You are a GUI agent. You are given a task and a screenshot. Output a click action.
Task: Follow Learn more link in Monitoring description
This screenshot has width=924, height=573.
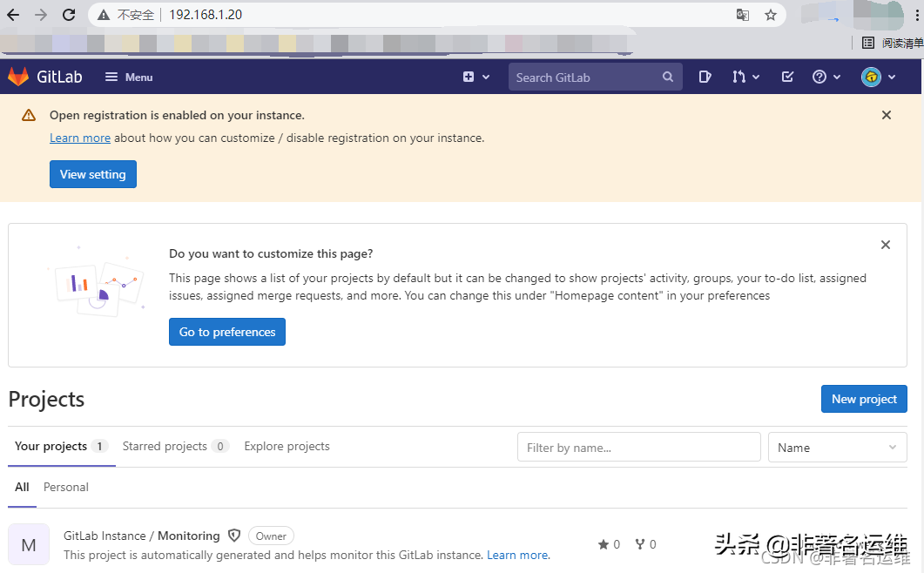pos(518,556)
